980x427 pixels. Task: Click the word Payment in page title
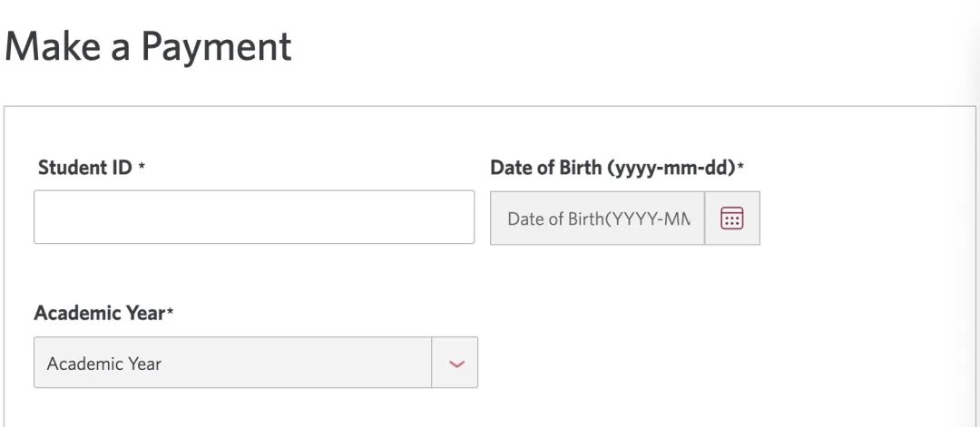[x=216, y=47]
